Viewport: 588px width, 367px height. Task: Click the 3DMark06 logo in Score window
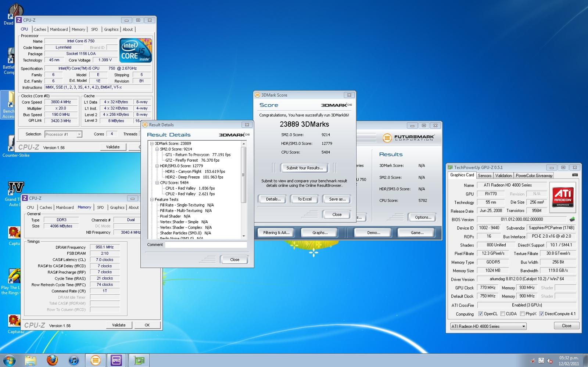(336, 105)
